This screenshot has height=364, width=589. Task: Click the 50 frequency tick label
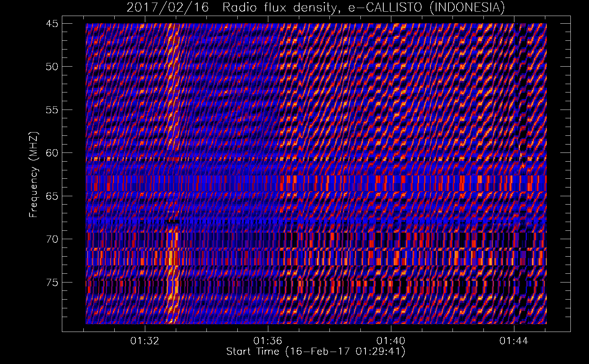click(51, 67)
